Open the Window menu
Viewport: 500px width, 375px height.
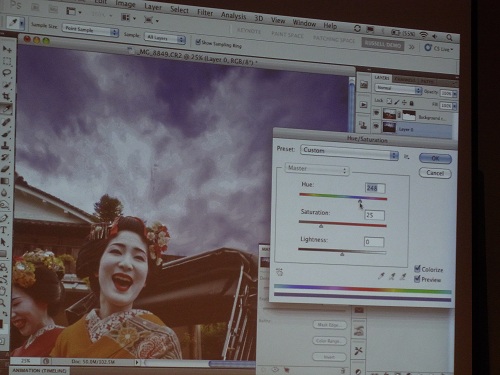[304, 23]
